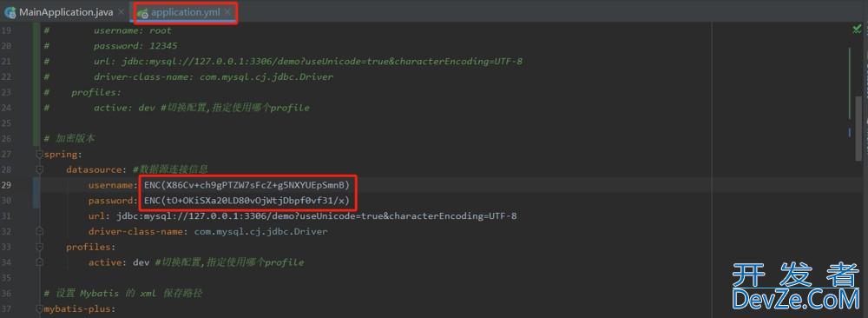Image resolution: width=868 pixels, height=318 pixels.
Task: Click the commented password: 12345 line
Action: tap(135, 46)
